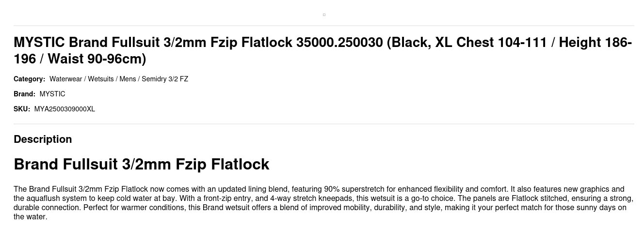Click the 'Brand:' field label
644x245 pixels.
(x=24, y=94)
